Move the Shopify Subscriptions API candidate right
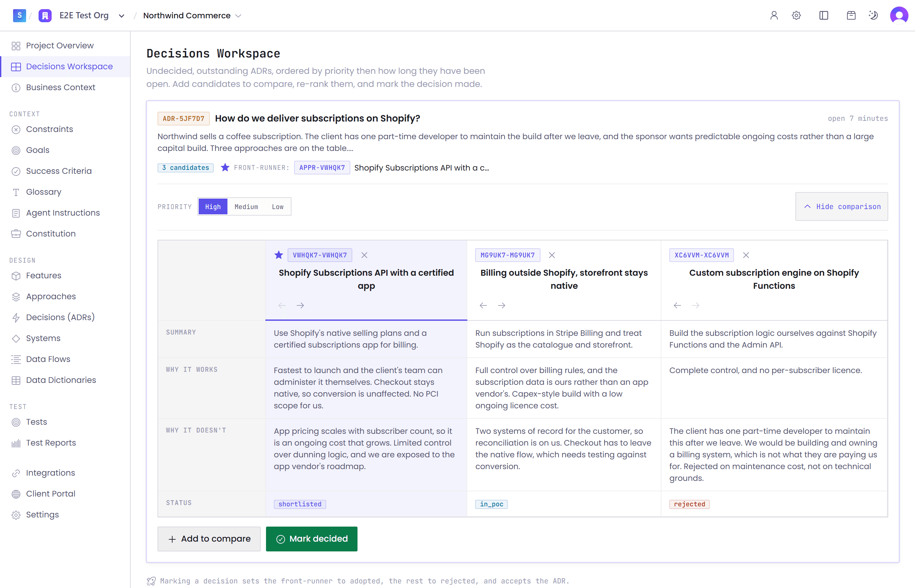The image size is (915, 588). point(301,305)
